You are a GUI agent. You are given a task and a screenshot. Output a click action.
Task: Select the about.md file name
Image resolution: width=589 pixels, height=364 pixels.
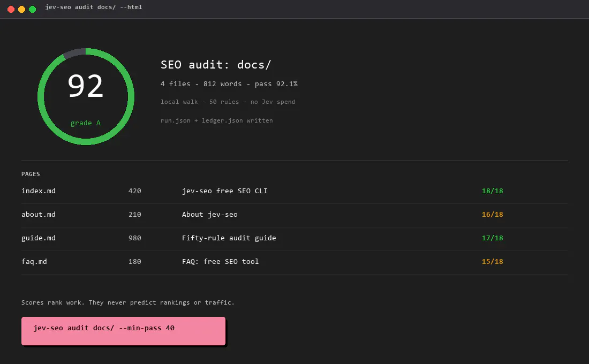tap(39, 215)
